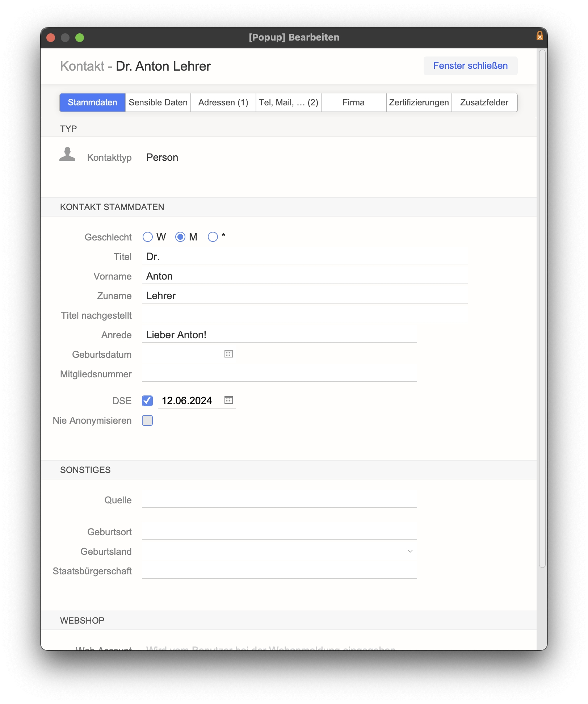
Task: Open the Zertifizierungen tab
Action: click(419, 102)
